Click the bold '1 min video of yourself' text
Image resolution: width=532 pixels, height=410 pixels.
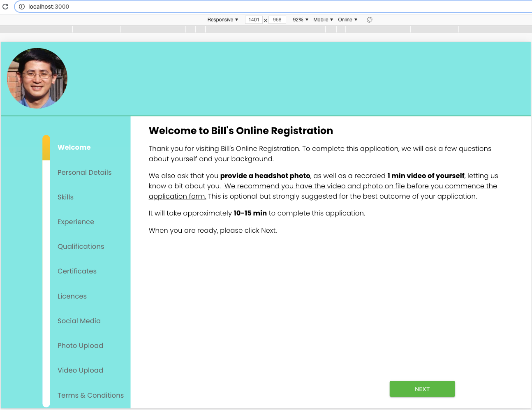426,176
